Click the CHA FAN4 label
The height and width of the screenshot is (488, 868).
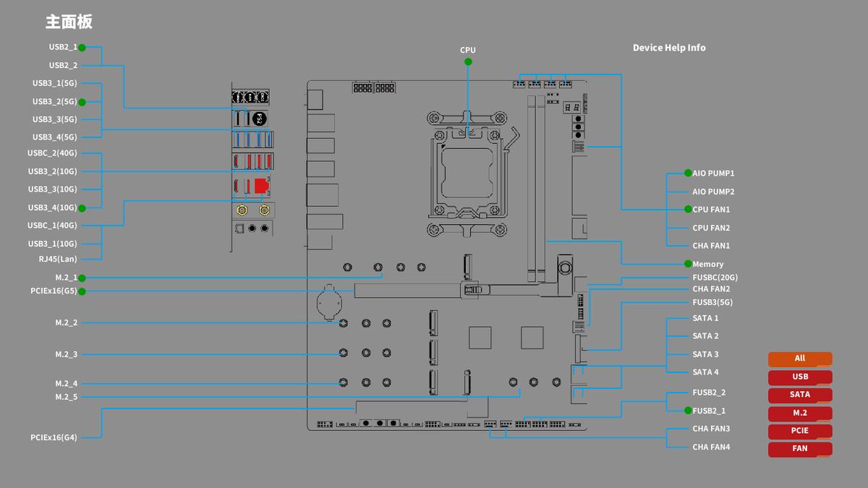coord(711,447)
